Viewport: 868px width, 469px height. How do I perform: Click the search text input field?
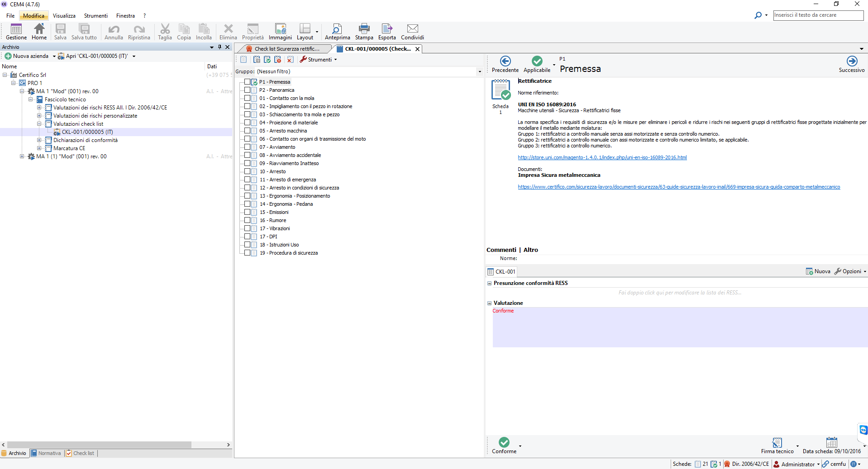coord(818,15)
